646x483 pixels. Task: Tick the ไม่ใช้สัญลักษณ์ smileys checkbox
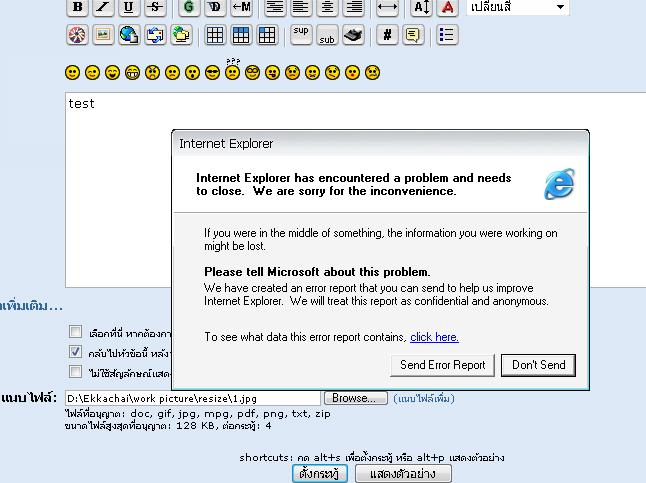pos(75,372)
